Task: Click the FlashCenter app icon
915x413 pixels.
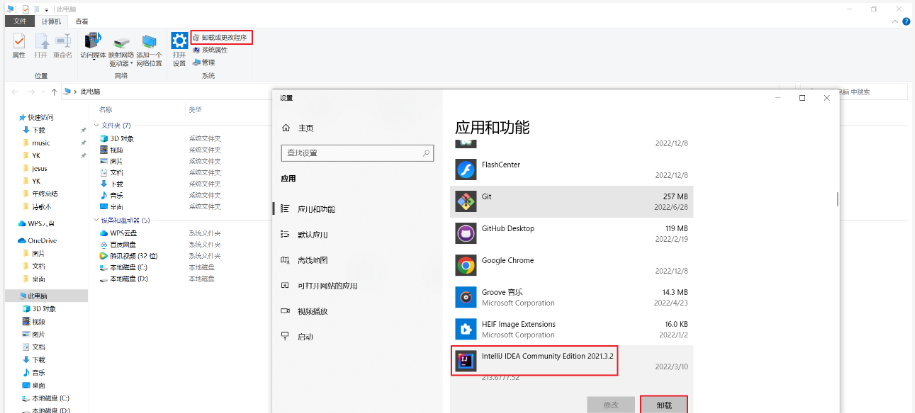Action: click(466, 170)
